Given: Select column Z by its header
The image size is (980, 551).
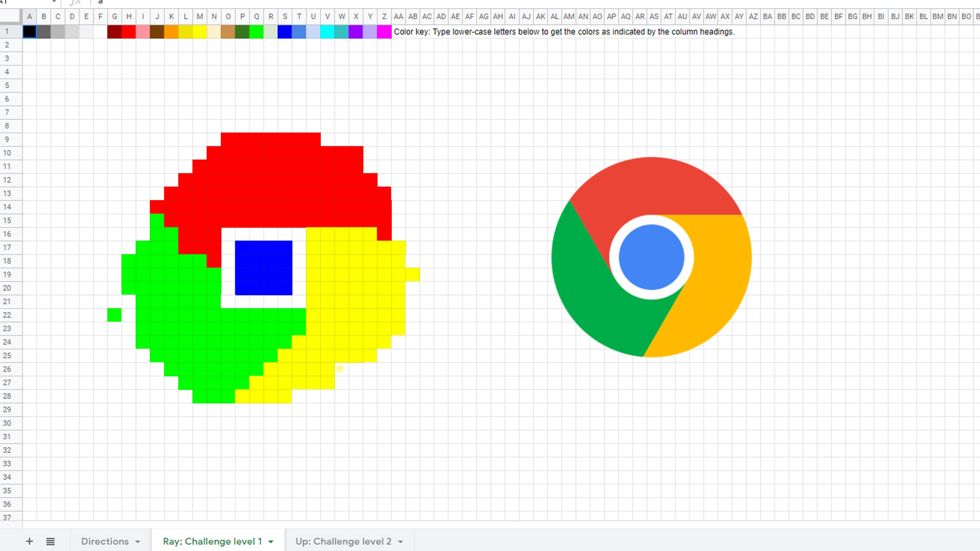Looking at the screenshot, I should (384, 16).
